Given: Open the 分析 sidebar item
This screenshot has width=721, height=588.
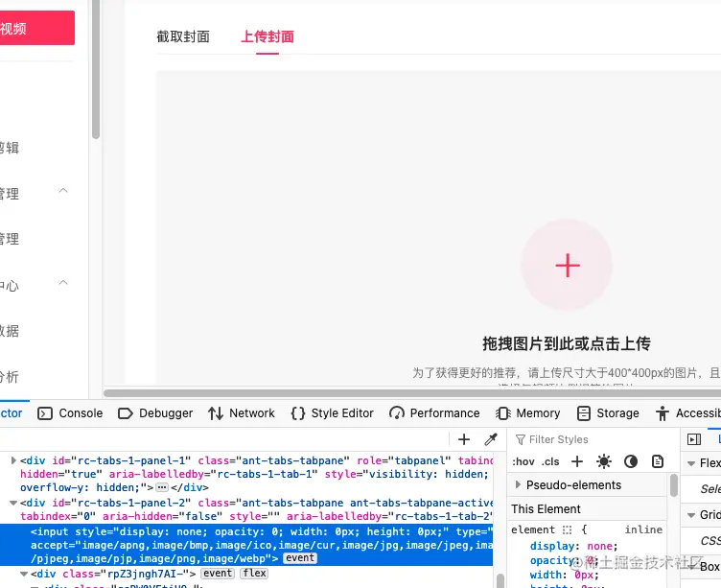Looking at the screenshot, I should click(x=10, y=377).
